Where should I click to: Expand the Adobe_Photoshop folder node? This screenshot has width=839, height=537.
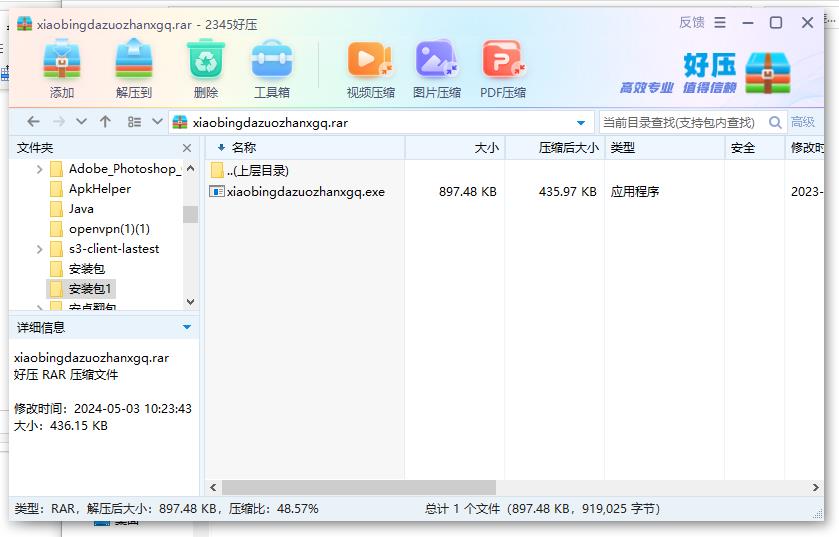pyautogui.click(x=39, y=170)
